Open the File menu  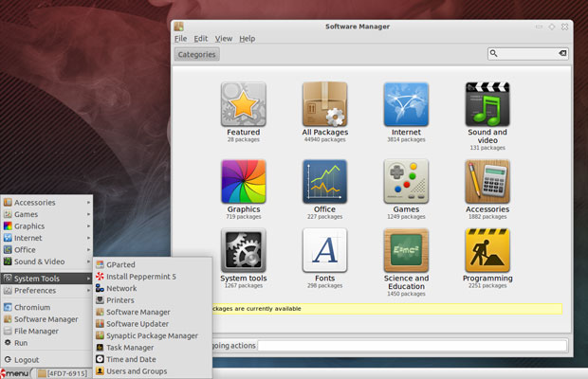pyautogui.click(x=180, y=39)
